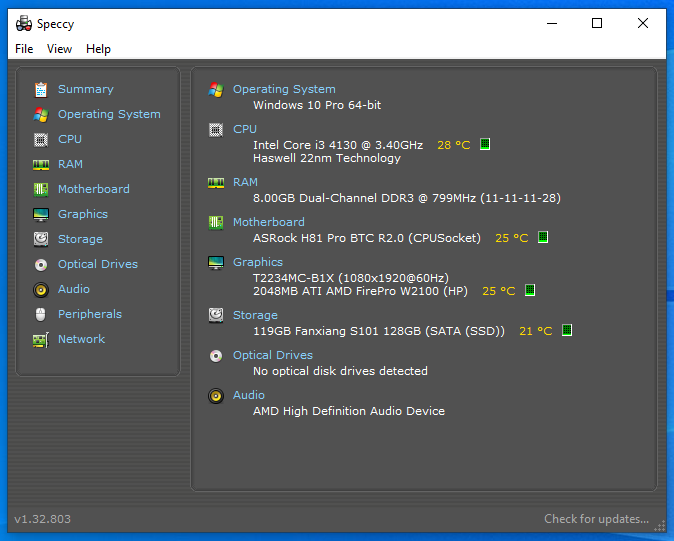Click the Network card icon in sidebar
The height and width of the screenshot is (541, 674).
(41, 340)
